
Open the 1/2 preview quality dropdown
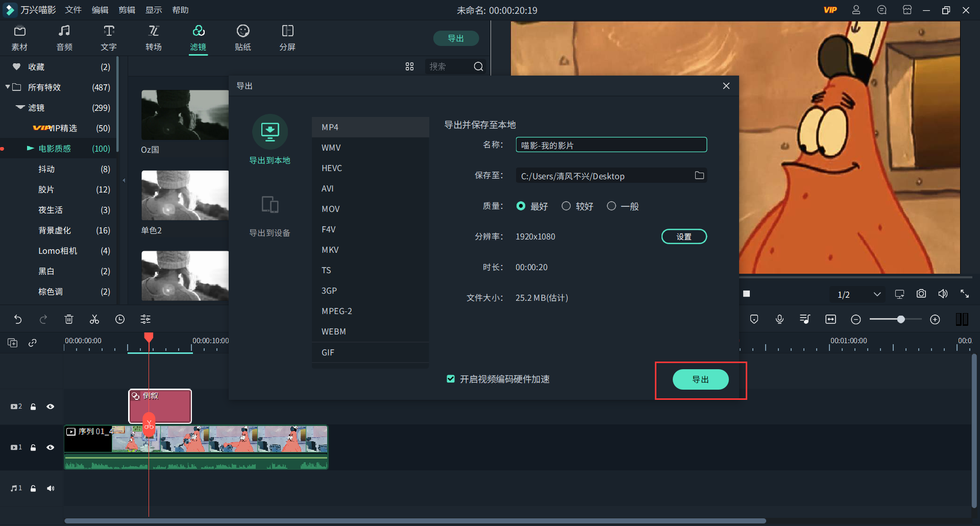(x=877, y=294)
